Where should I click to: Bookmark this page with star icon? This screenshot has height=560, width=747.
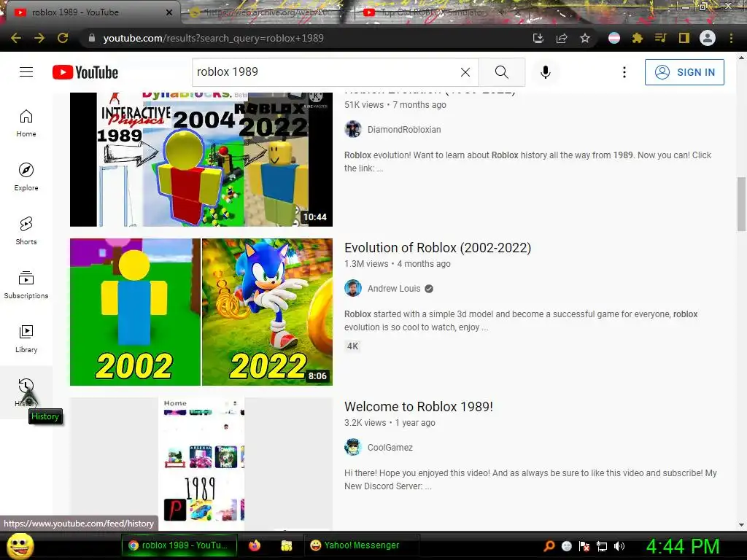click(x=585, y=38)
